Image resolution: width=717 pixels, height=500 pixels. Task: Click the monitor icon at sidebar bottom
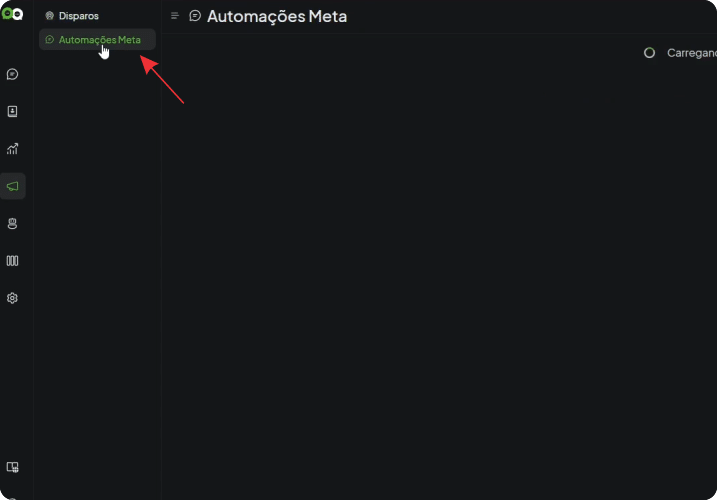pos(12,467)
